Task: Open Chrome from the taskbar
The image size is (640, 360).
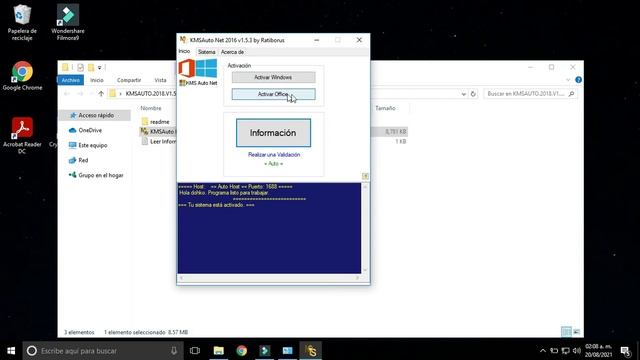Action: pos(242,351)
